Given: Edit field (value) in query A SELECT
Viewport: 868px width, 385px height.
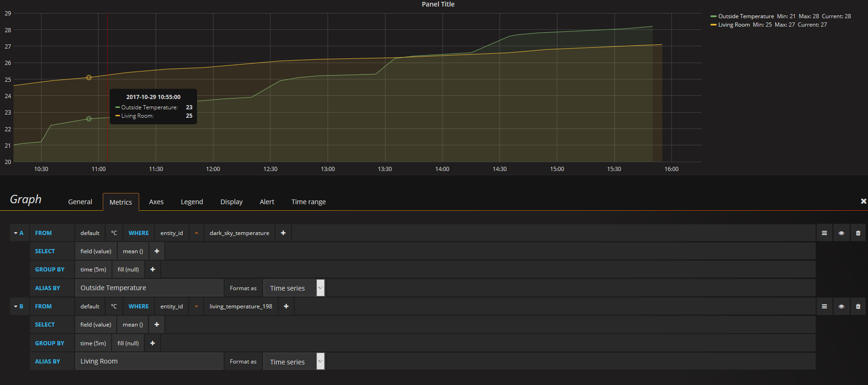Looking at the screenshot, I should click(96, 251).
